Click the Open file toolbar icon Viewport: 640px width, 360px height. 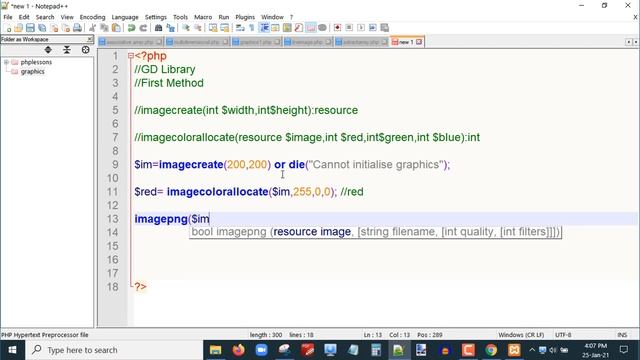pos(18,28)
